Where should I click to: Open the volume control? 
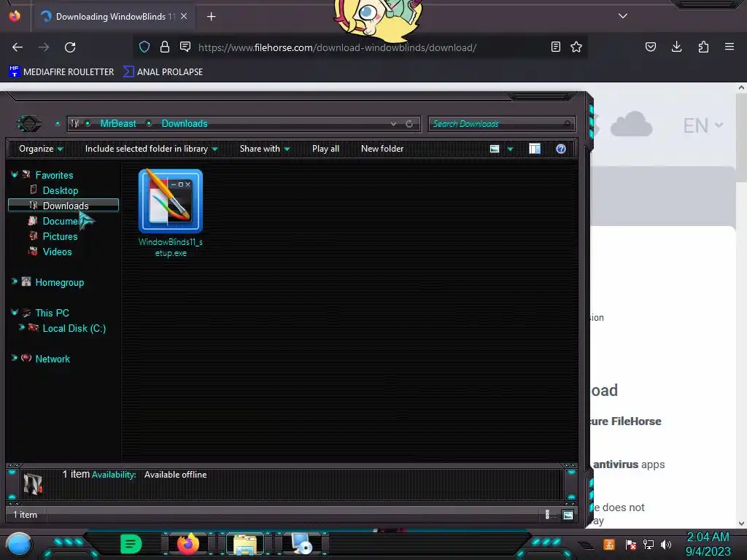click(666, 545)
